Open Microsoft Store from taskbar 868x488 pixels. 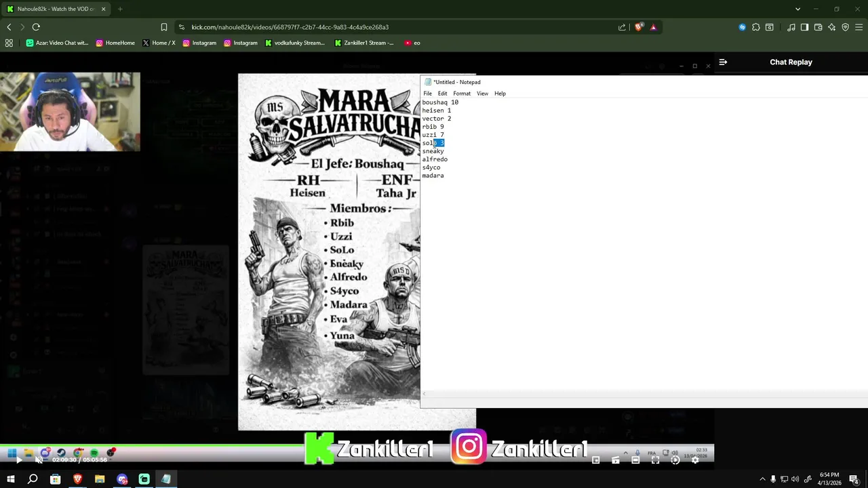pos(55,479)
